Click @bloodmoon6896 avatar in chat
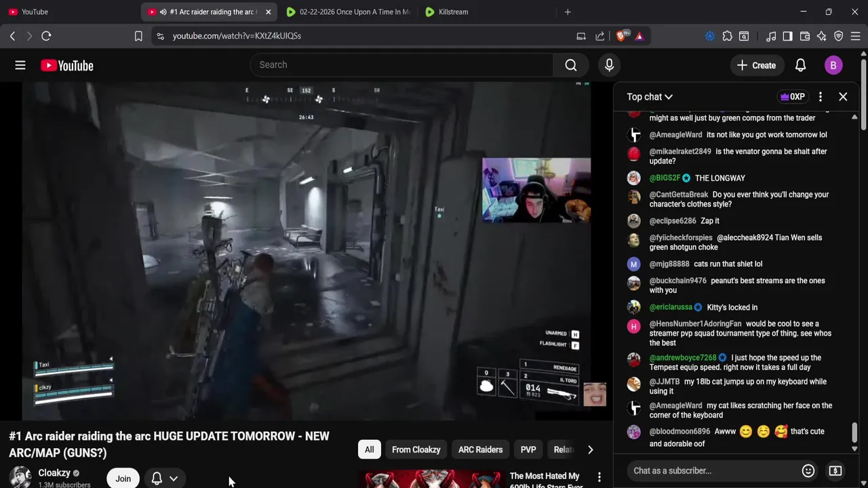This screenshot has height=488, width=868. (633, 432)
